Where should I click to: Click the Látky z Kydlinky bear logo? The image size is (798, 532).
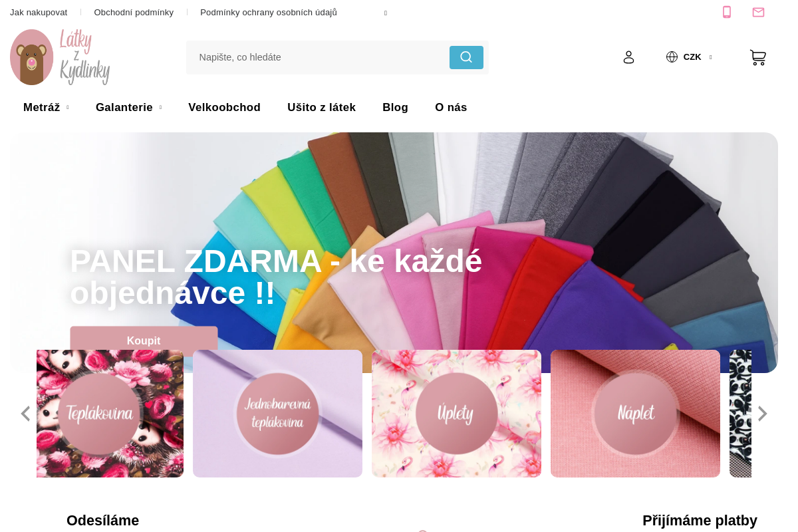click(61, 57)
